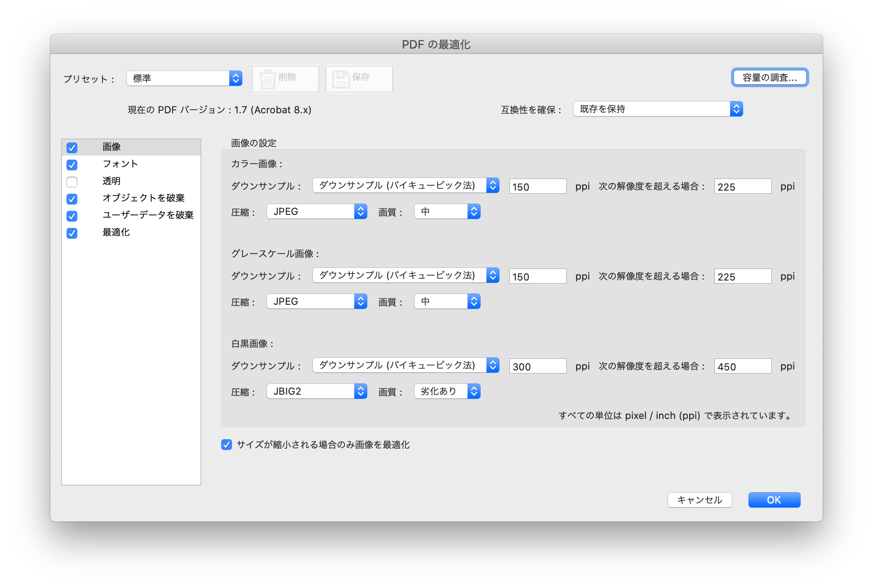Disable ユーザーデータを破棄 checkbox
This screenshot has width=873, height=588.
point(72,216)
